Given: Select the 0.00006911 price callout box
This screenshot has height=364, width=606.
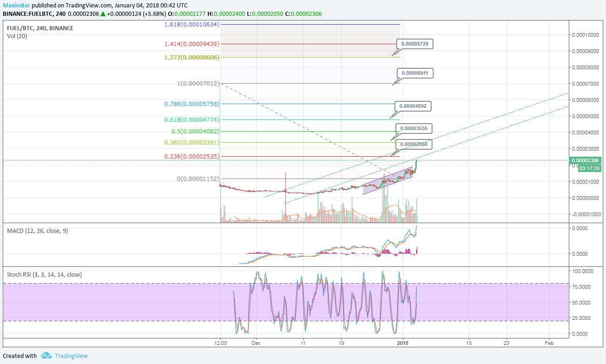Looking at the screenshot, I should [x=415, y=73].
